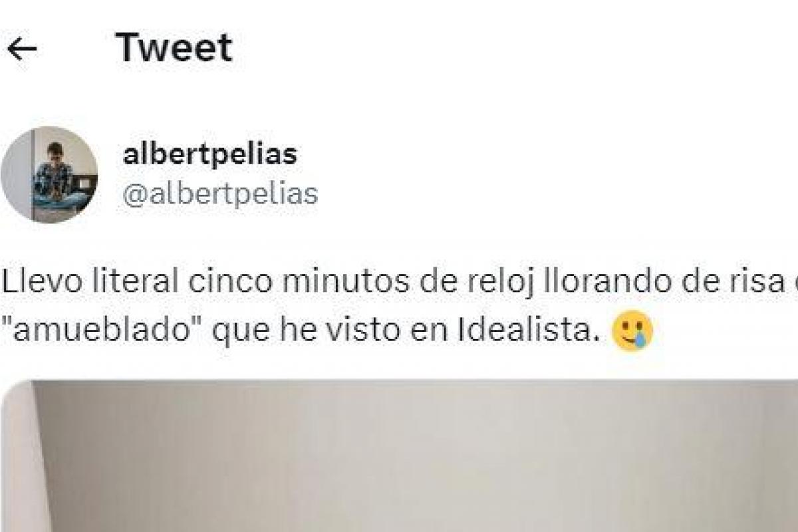The image size is (798, 532).
Task: Go back using the left arrow
Action: click(21, 49)
